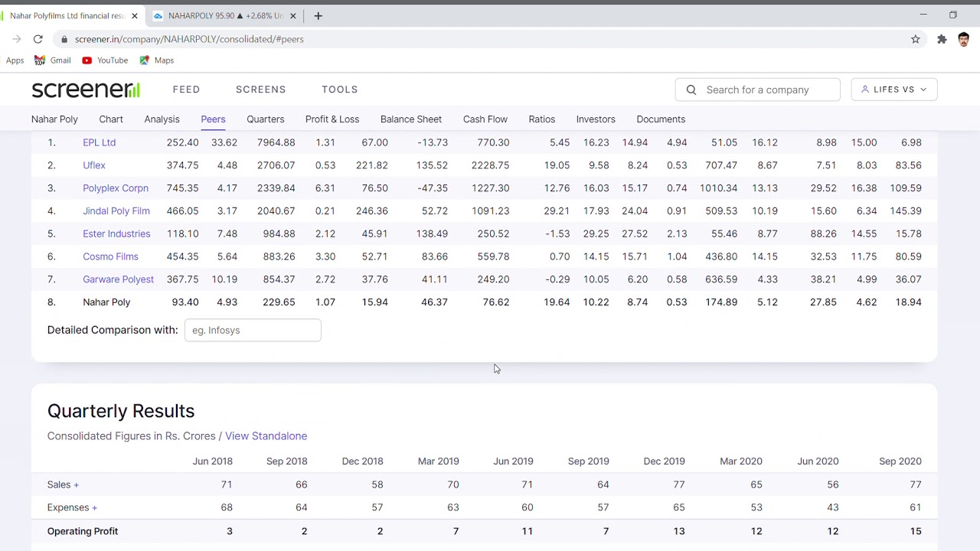Screen dimensions: 980x551
Task: Go forward with the browser arrow
Action: 16,39
